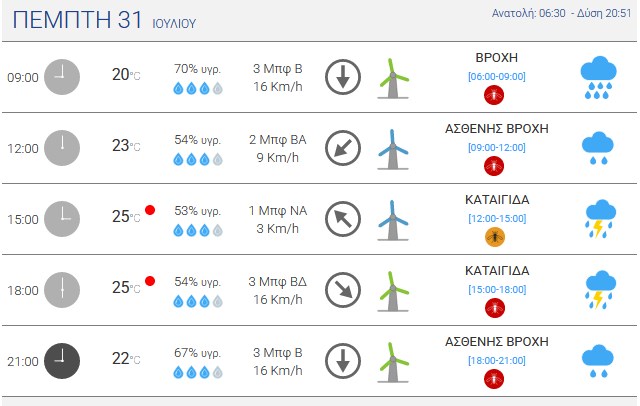Click the red dot beside 25°C at 18:00
640x406 pixels.
[x=150, y=281]
